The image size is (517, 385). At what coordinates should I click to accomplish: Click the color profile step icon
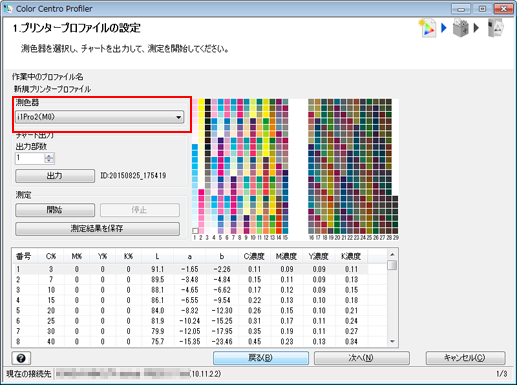(x=428, y=28)
